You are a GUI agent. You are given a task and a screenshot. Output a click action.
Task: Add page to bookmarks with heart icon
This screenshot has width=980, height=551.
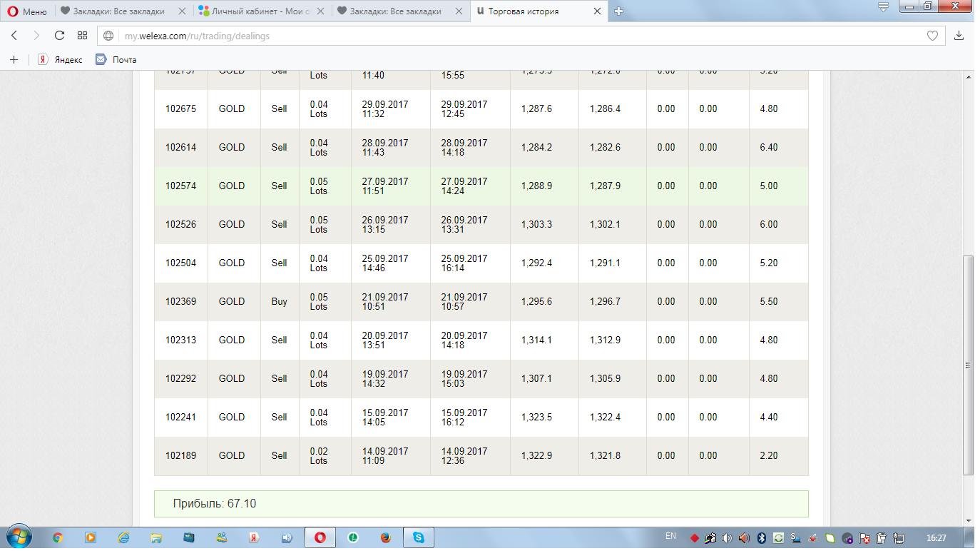click(x=931, y=36)
